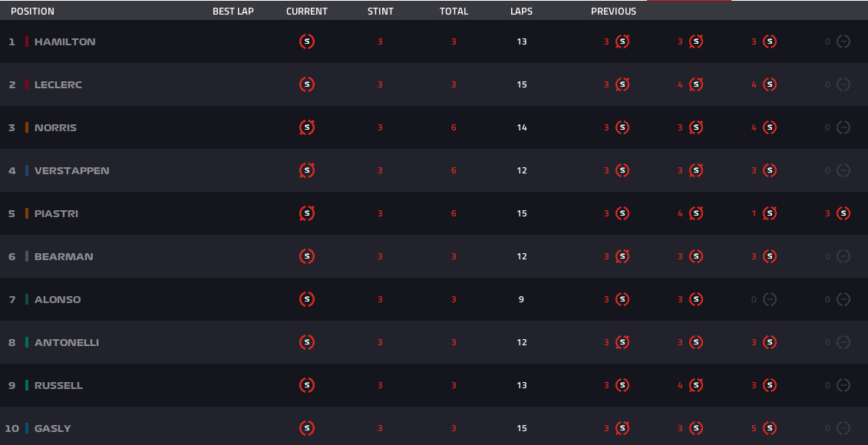Image resolution: width=868 pixels, height=445 pixels.
Task: Click Antonelli's empty greyed-out tyre slot icon
Action: (843, 342)
